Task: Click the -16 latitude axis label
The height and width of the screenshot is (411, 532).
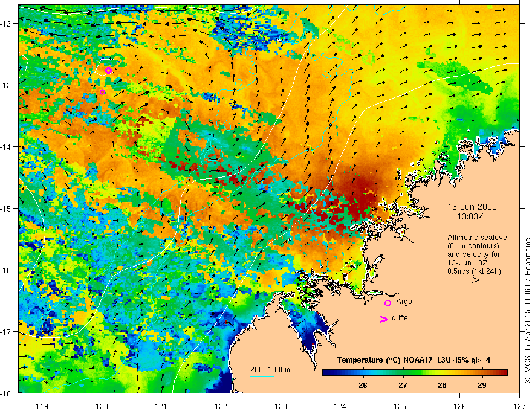Action: point(7,270)
